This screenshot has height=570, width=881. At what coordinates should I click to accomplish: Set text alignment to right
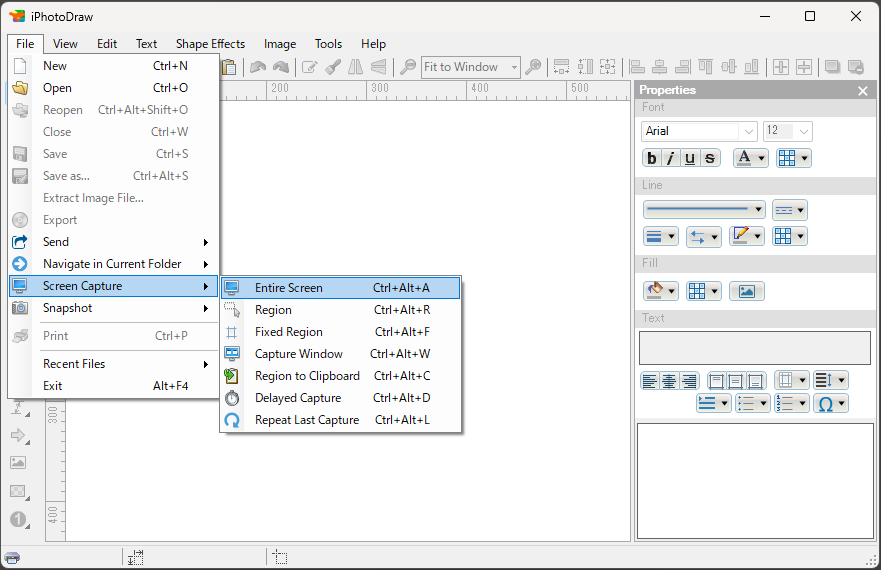(689, 381)
